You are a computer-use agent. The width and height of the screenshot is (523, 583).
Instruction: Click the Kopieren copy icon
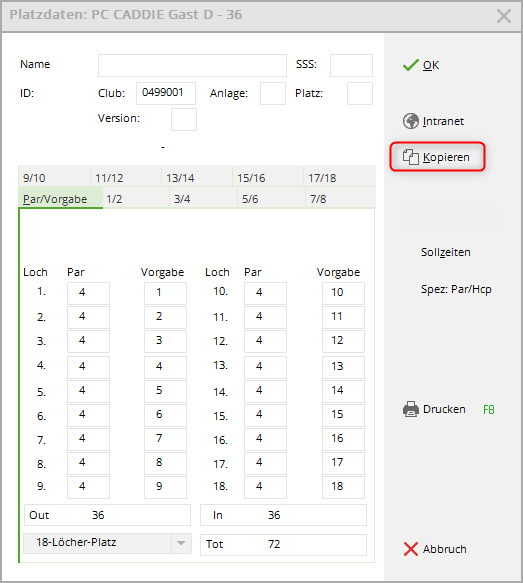[411, 157]
